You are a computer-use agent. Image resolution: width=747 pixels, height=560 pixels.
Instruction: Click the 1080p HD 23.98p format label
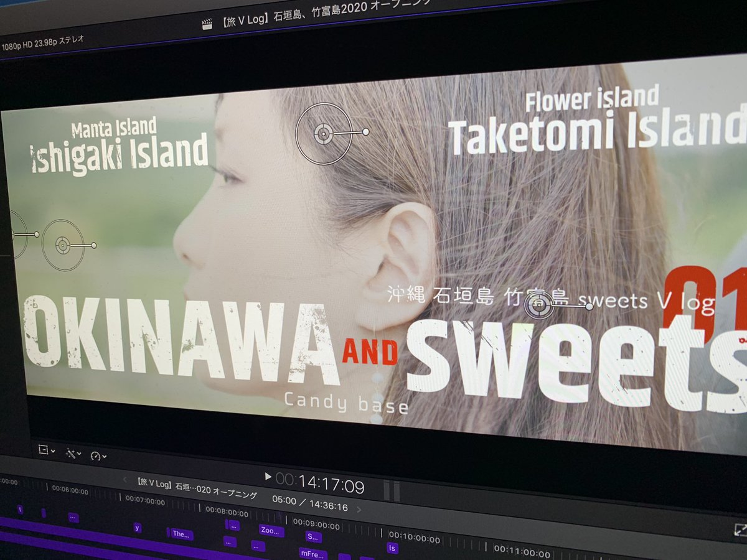coord(42,43)
